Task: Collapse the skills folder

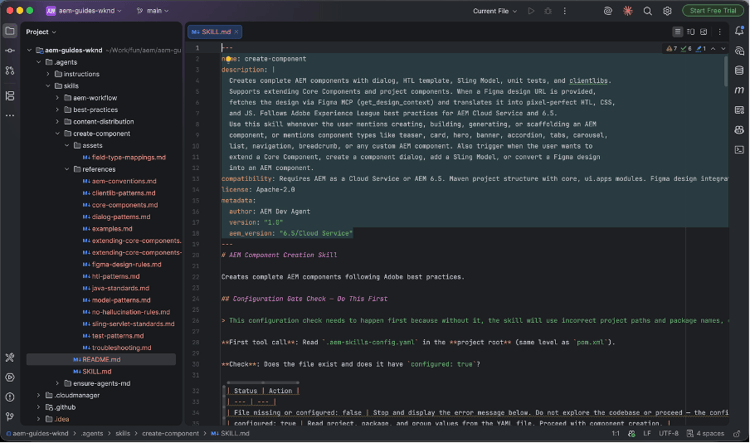Action: tap(48, 86)
